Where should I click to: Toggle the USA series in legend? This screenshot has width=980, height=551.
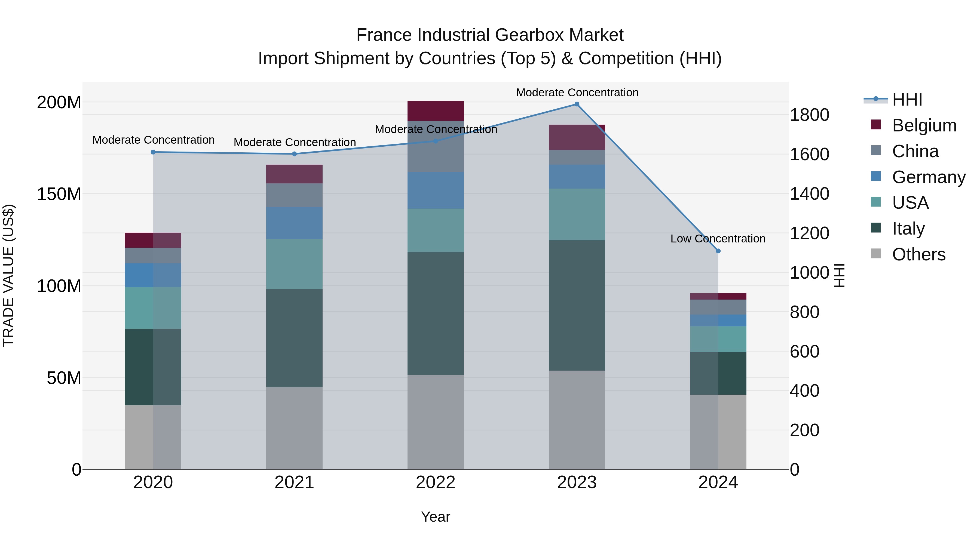point(900,202)
